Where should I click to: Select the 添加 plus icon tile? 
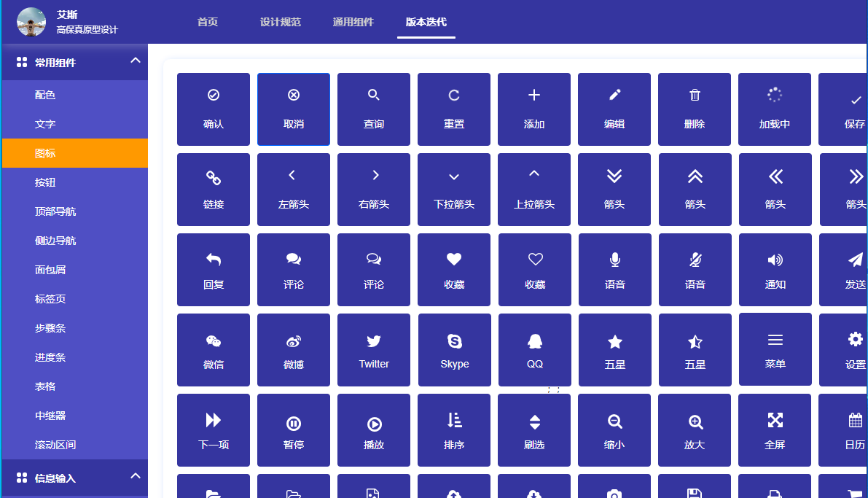click(x=534, y=109)
